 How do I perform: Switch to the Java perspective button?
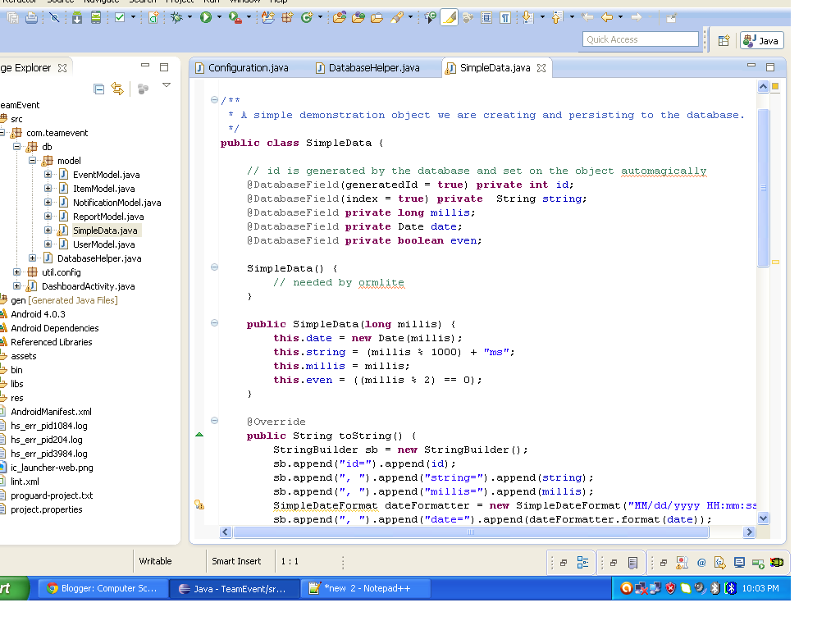coord(762,41)
